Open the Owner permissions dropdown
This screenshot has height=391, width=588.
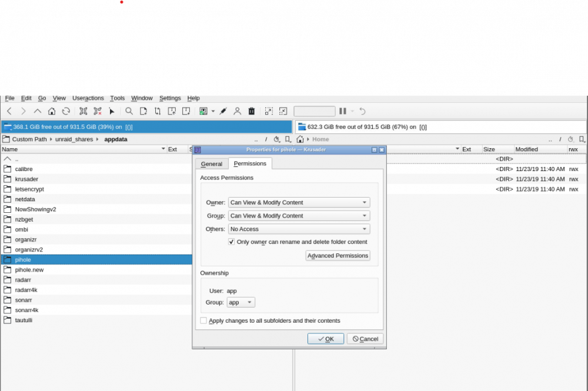click(299, 202)
